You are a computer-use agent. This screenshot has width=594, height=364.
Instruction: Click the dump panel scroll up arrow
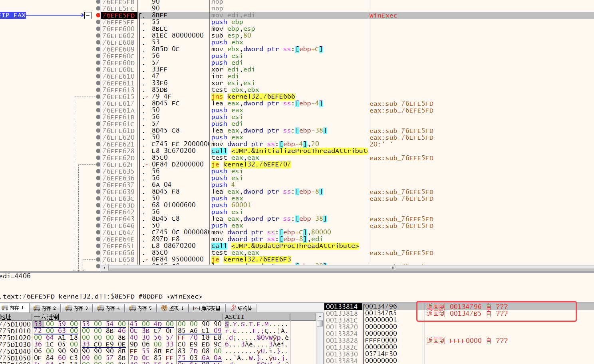[320, 317]
